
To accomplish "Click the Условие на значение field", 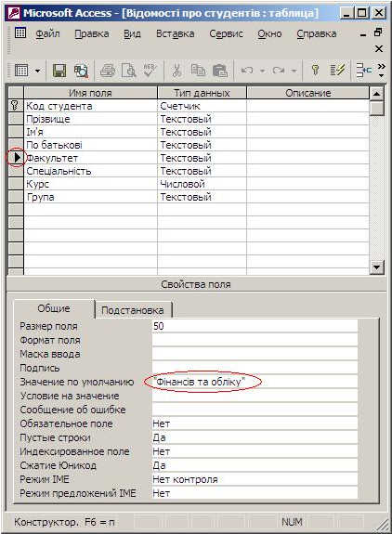I will [255, 396].
